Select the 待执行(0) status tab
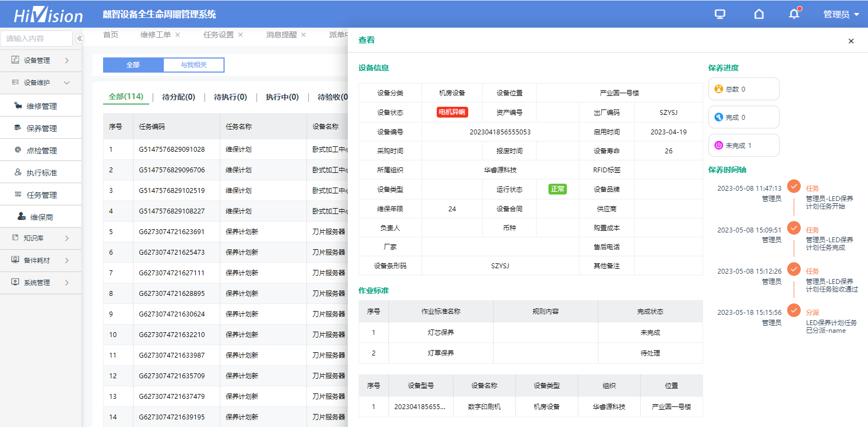This screenshot has height=427, width=868. coord(231,97)
